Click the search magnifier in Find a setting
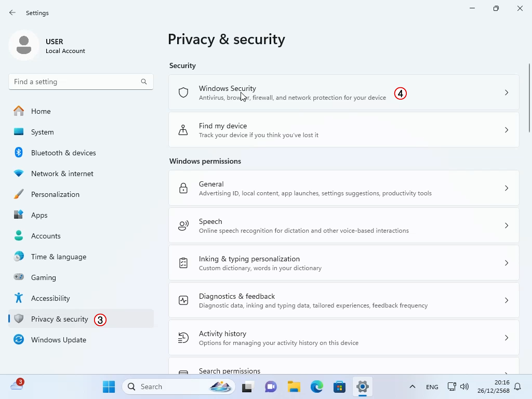This screenshot has width=532, height=399. coord(144,82)
